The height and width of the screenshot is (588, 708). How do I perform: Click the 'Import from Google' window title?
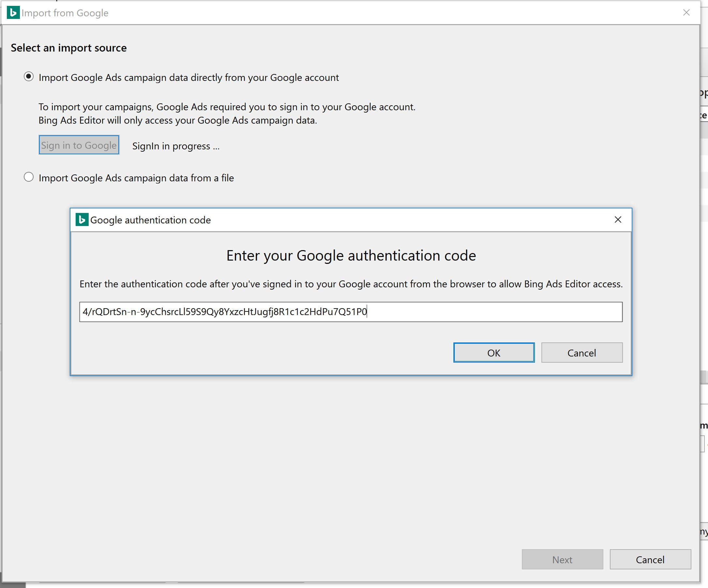point(65,13)
